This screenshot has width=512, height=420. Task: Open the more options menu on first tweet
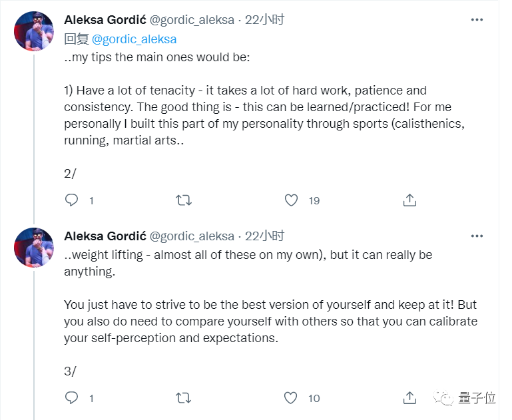point(477,20)
